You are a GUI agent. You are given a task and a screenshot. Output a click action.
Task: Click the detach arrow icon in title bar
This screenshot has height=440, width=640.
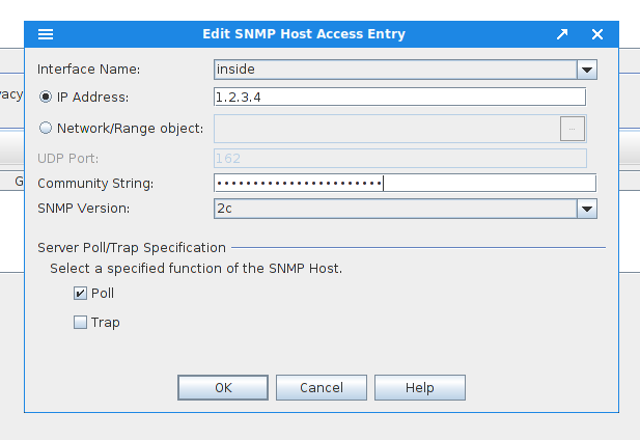click(x=562, y=34)
